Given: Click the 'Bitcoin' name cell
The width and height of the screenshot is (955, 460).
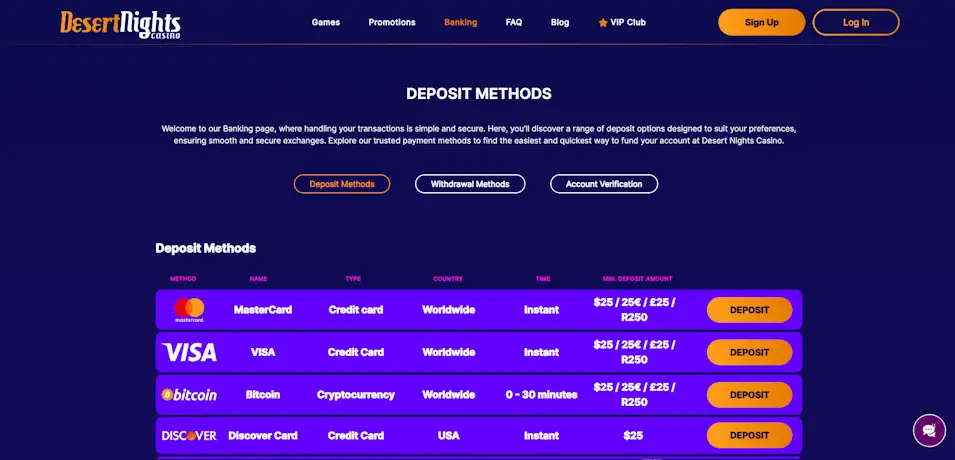Looking at the screenshot, I should (x=263, y=395).
